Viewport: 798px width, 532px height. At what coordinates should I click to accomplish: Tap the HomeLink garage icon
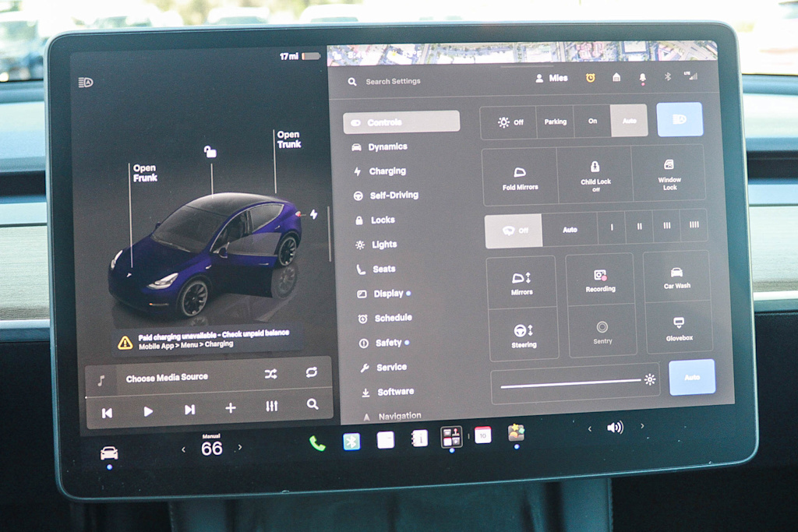point(616,77)
